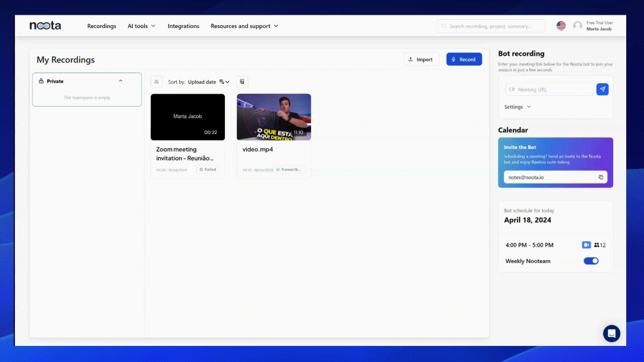Copy the notes@noota.io email address
The image size is (644, 362).
601,177
